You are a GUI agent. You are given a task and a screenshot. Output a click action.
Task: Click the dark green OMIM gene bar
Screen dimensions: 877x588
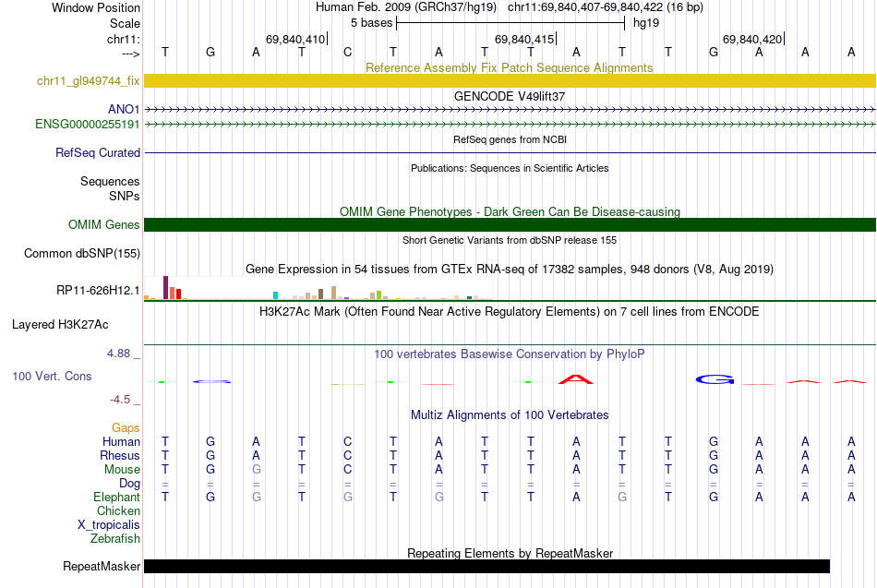pyautogui.click(x=510, y=224)
